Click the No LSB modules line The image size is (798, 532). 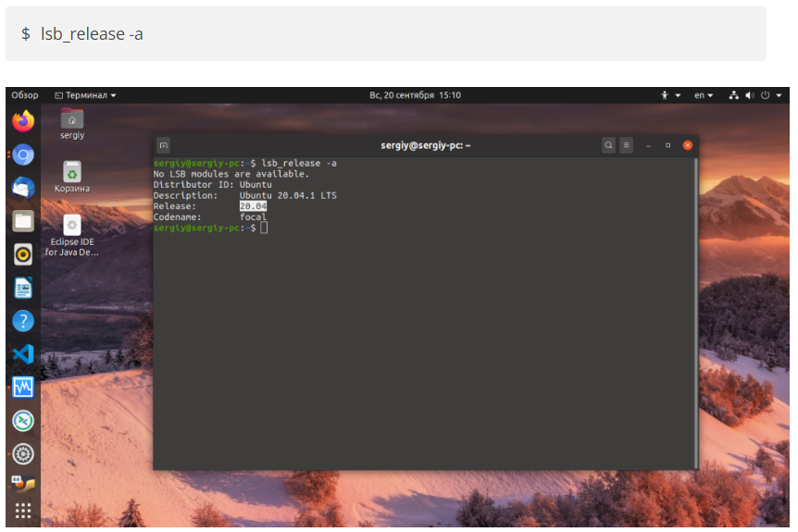coord(231,174)
